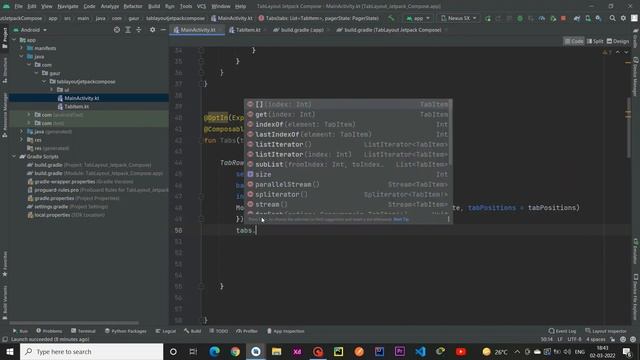This screenshot has width=640, height=360.
Task: Click the Run app icon
Action: (x=488, y=18)
